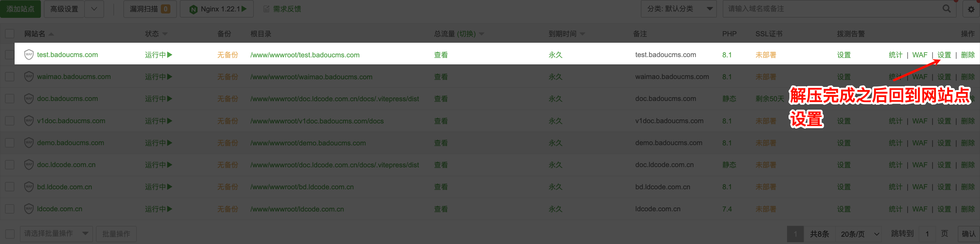Image resolution: width=980 pixels, height=244 pixels.
Task: Click the WAF shield icon beside doc.badoucms.com
Action: [29, 99]
